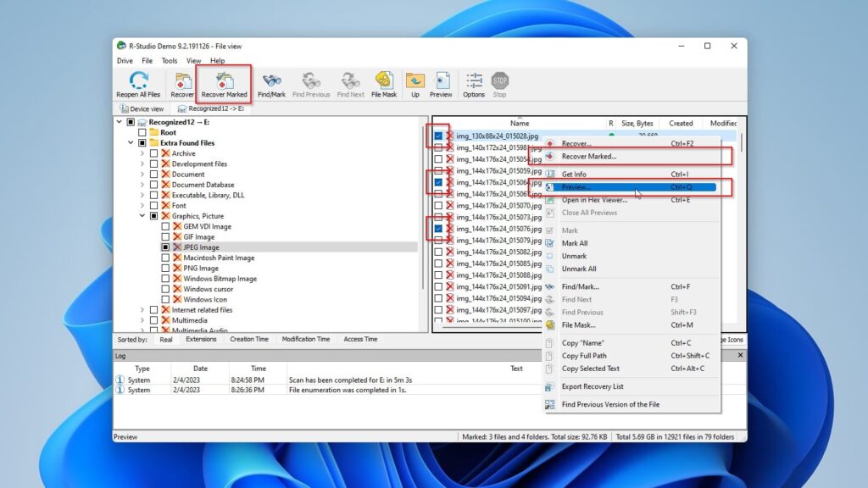This screenshot has width=868, height=488.
Task: Click the File Mask icon in context menu
Action: click(x=549, y=324)
